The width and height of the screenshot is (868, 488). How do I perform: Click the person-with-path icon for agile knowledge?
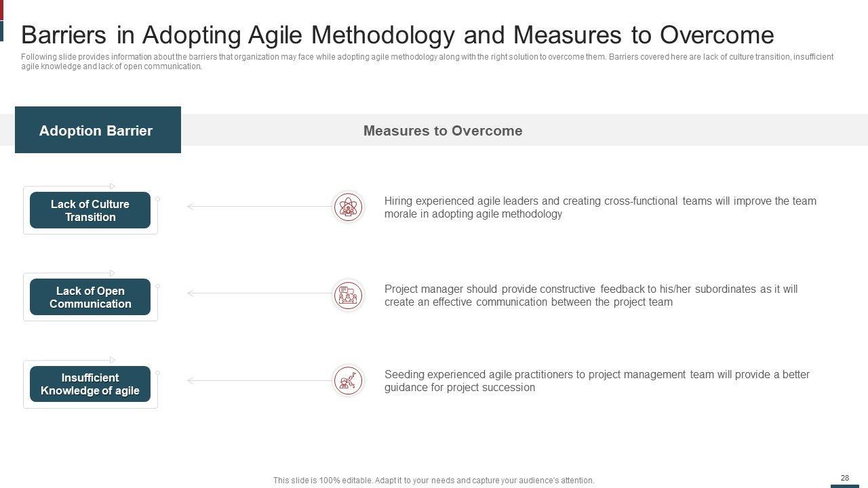(x=348, y=380)
